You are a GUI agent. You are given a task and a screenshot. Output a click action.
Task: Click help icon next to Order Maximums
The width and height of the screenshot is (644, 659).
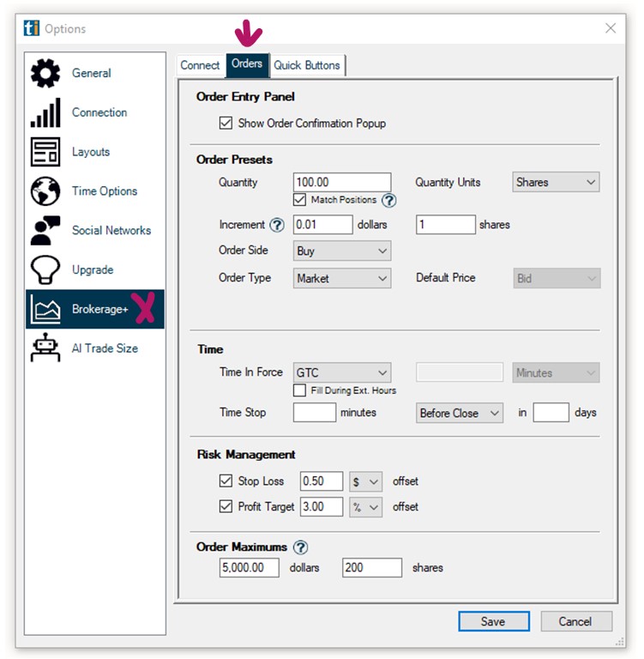(300, 547)
